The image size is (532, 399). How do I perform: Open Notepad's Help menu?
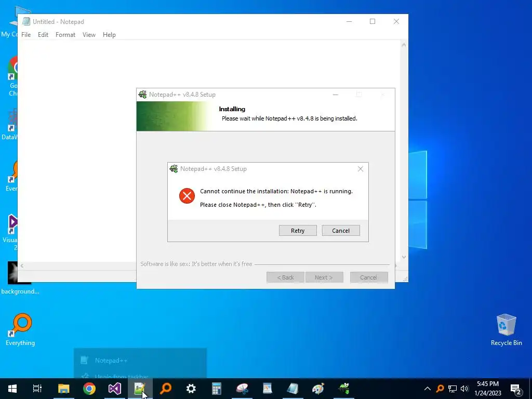tap(109, 35)
